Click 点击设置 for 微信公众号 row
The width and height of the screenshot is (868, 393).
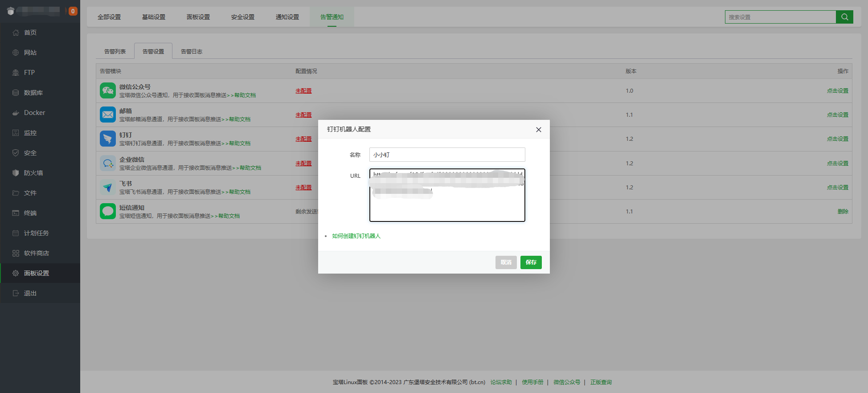(x=838, y=91)
